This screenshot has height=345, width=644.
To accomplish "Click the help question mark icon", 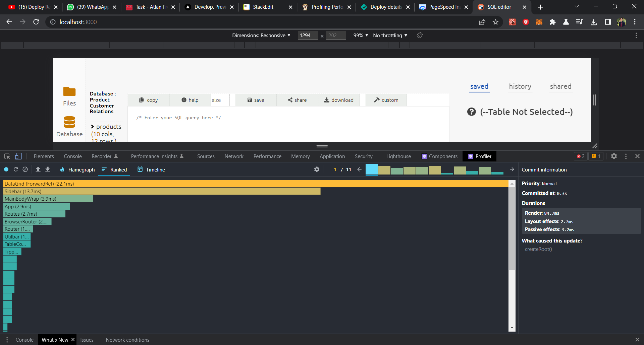I will point(471,112).
